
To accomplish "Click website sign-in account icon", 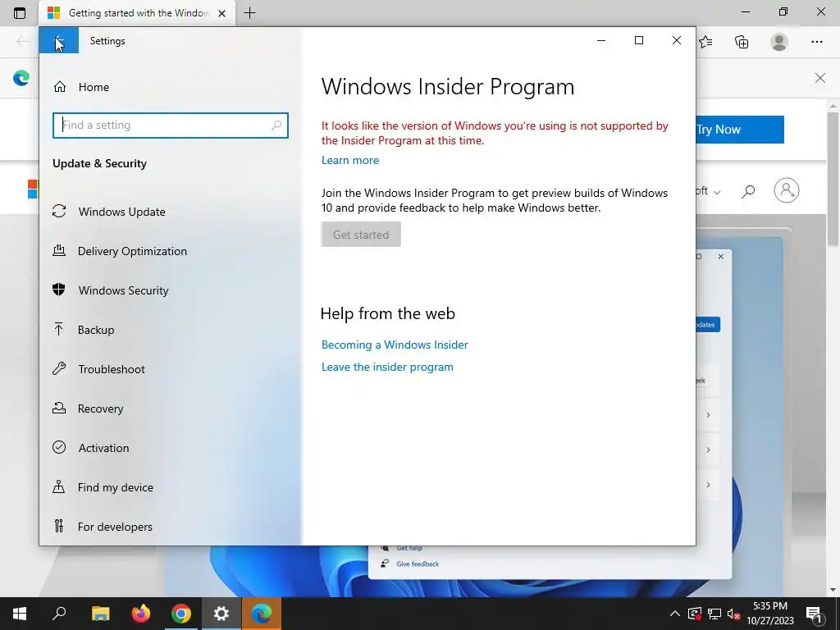I will (x=787, y=190).
